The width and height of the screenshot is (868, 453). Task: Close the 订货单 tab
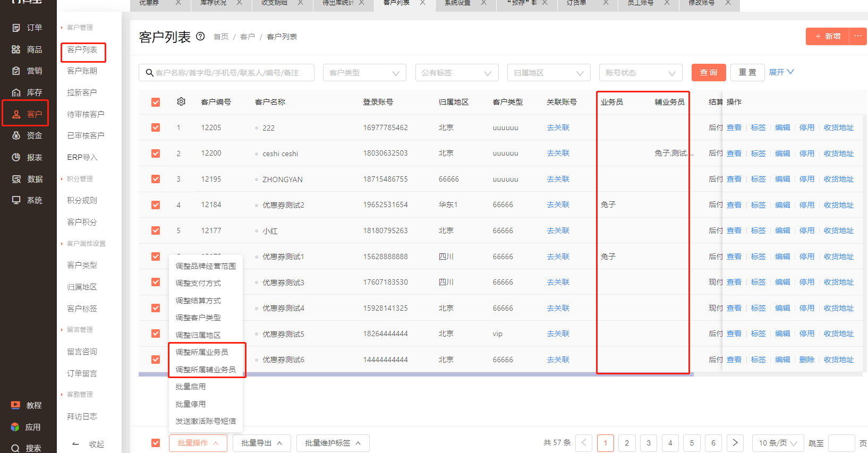tap(606, 3)
